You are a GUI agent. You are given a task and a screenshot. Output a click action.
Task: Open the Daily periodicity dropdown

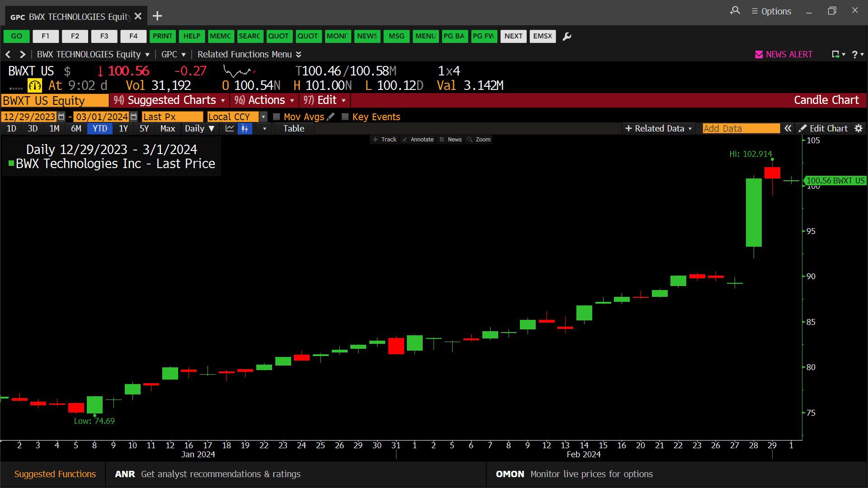click(x=199, y=129)
